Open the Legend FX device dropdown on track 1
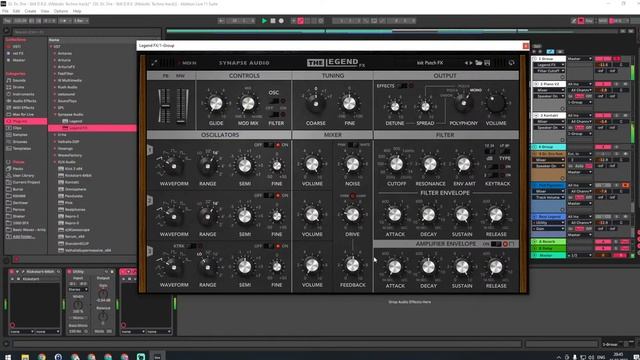Image resolution: width=640 pixels, height=360 pixels. [x=549, y=65]
